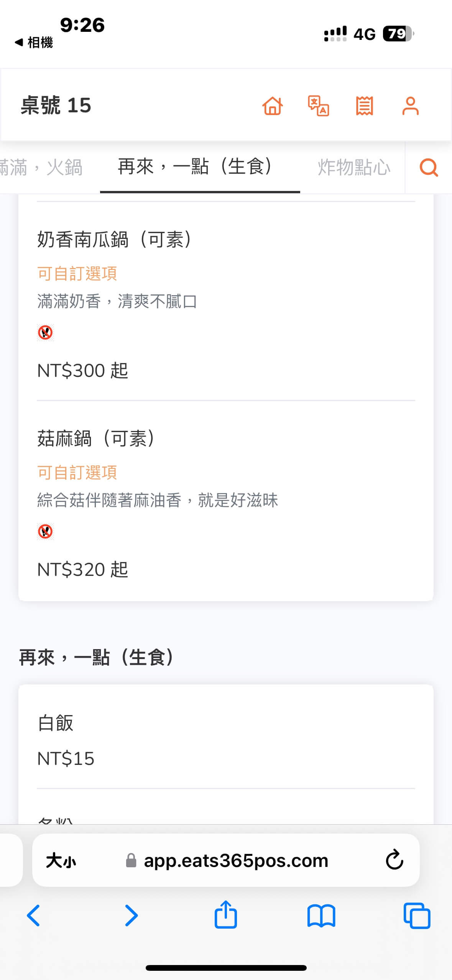Open Safari bookmarks icon
Screen dimensions: 452x980
[321, 916]
